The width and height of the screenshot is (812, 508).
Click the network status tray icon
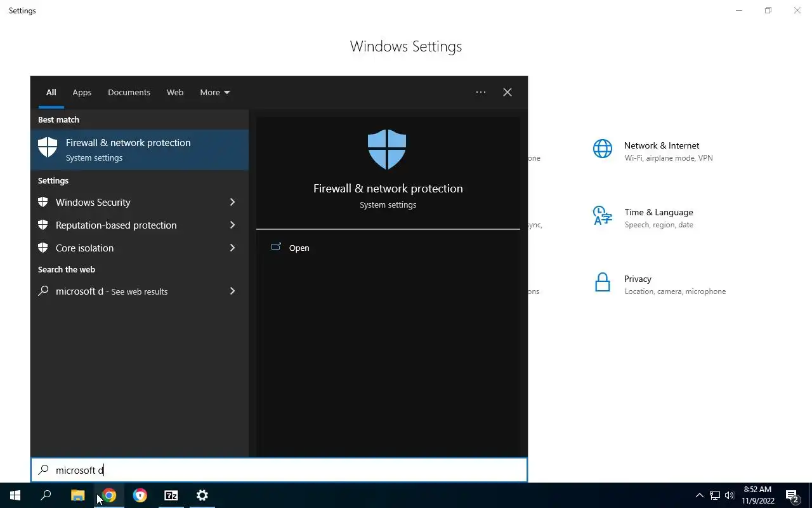tap(715, 495)
